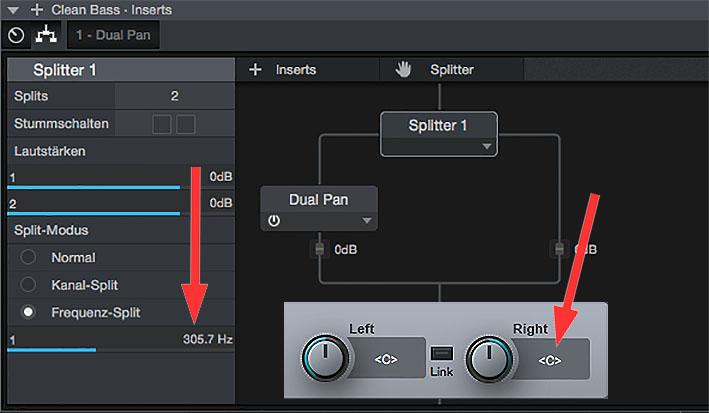Toggle the Dual Pan power icon
The image size is (709, 413).
[275, 220]
